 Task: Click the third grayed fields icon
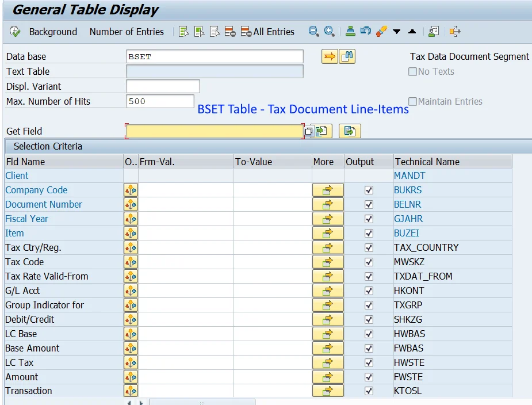(x=215, y=32)
